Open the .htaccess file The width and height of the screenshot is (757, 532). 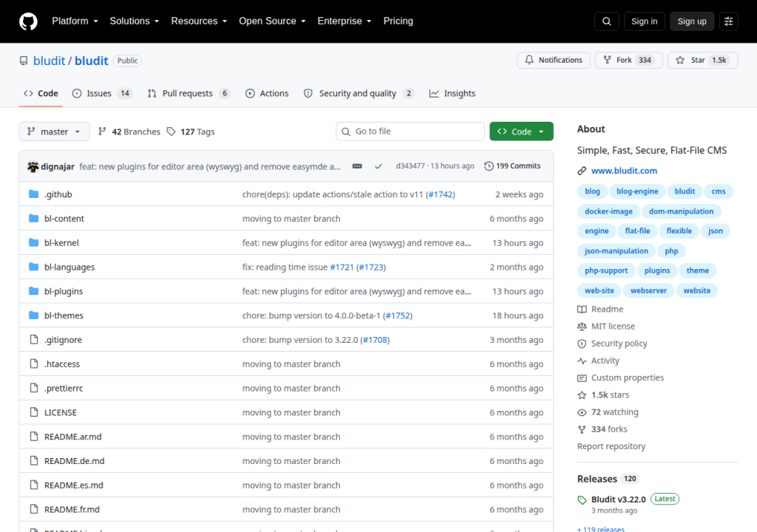point(62,364)
